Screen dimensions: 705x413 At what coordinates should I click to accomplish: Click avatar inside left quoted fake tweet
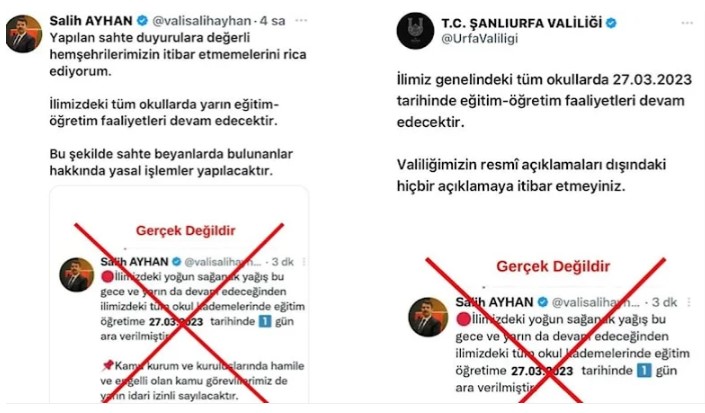(x=77, y=275)
